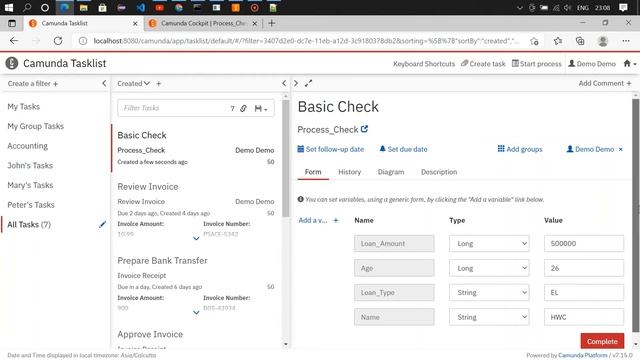Click Add groups link
Image resolution: width=640 pixels, height=360 pixels.
[520, 149]
